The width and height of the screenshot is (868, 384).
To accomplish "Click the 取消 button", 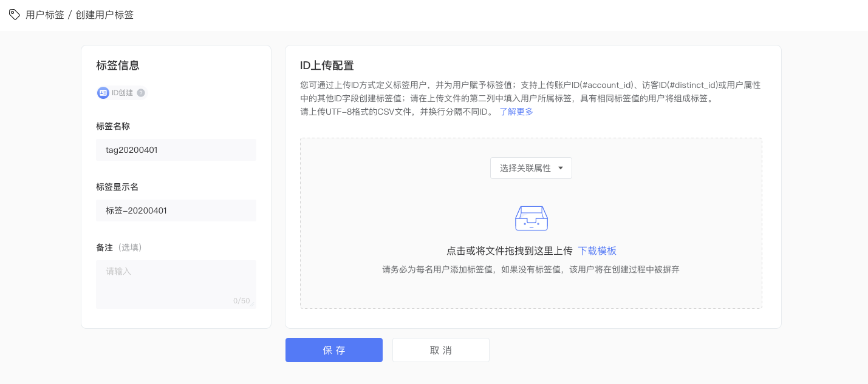I will coord(441,350).
